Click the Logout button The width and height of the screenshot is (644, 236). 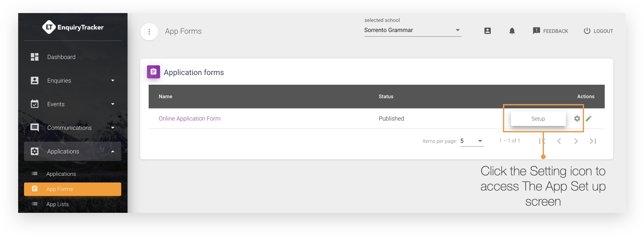[x=598, y=31]
